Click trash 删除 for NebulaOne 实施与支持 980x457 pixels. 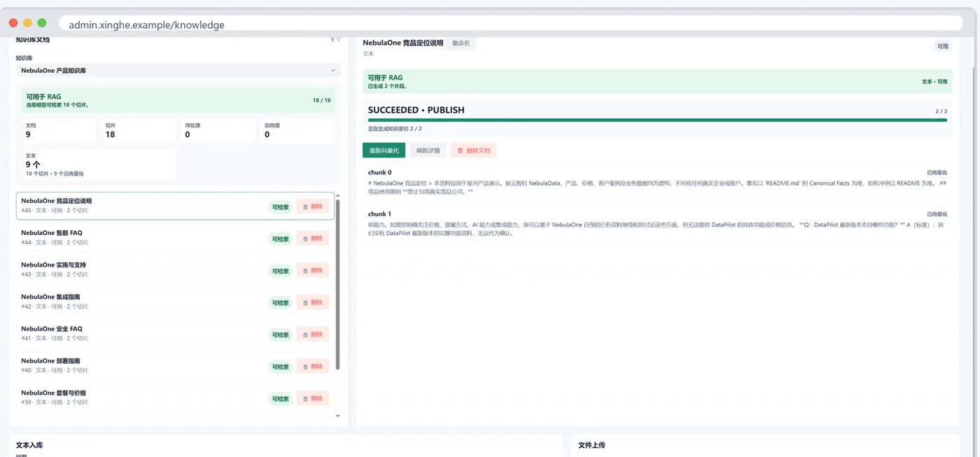[312, 271]
